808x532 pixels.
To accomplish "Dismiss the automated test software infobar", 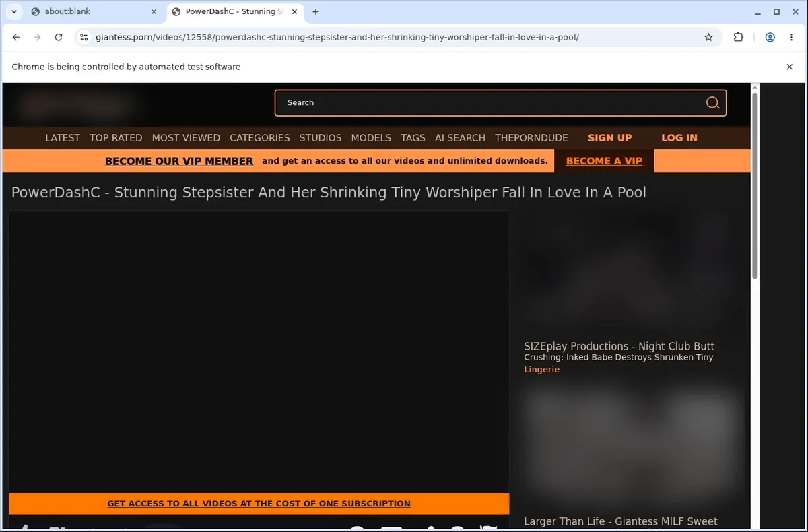I will [x=790, y=67].
